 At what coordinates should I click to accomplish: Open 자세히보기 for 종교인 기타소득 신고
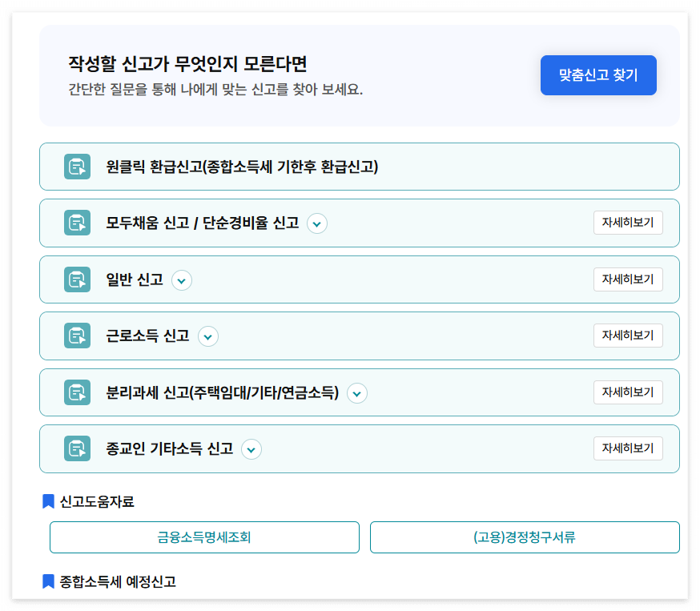(x=628, y=448)
